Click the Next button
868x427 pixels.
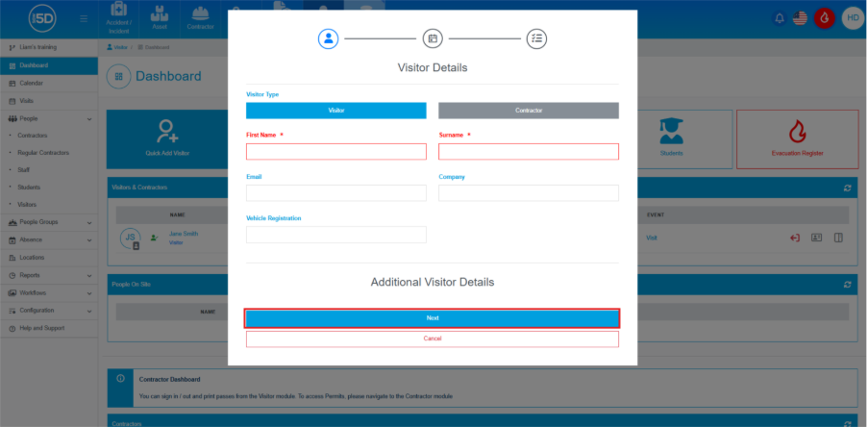432,318
